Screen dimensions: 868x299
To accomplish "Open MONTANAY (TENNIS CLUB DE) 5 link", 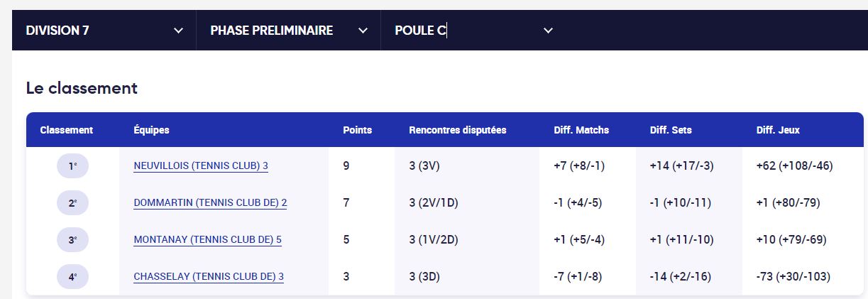I will point(207,240).
